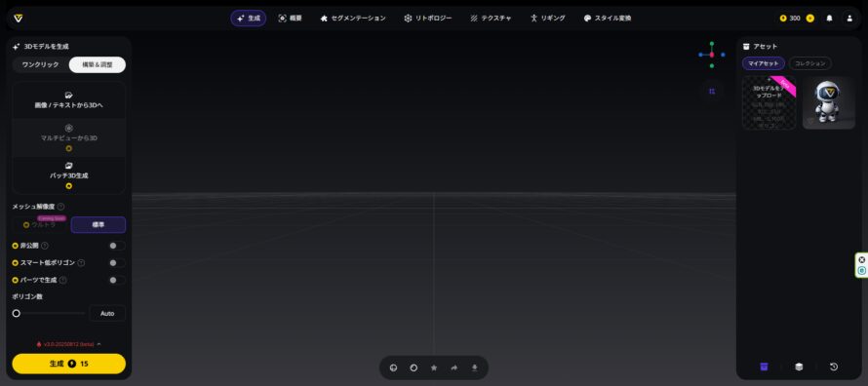Toggle the 非公開 private switch

(117, 246)
